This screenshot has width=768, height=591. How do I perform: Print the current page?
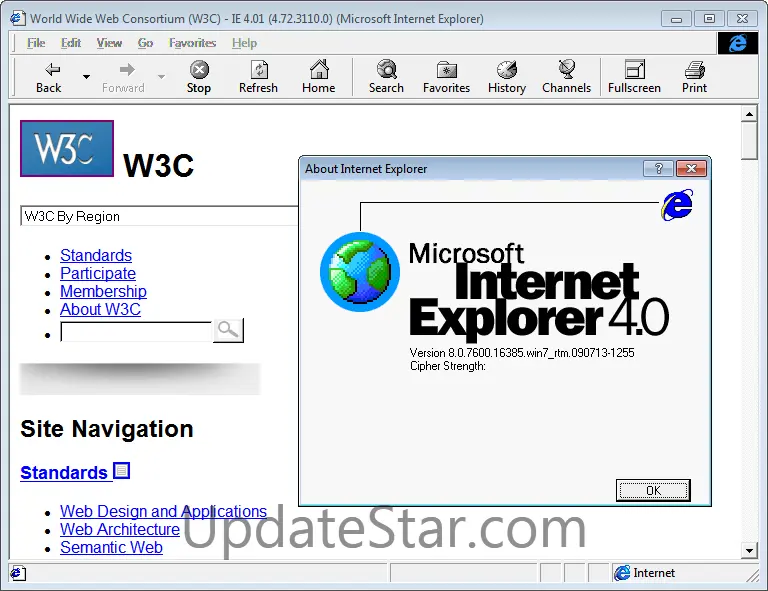pos(695,77)
